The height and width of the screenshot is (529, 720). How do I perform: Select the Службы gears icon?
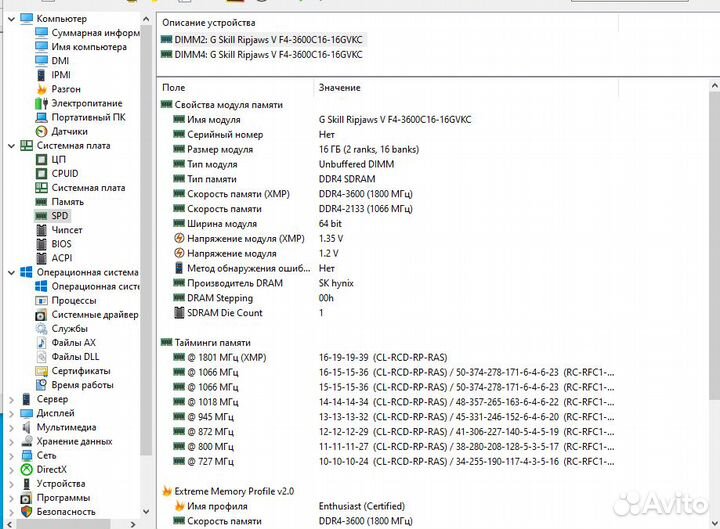[41, 329]
